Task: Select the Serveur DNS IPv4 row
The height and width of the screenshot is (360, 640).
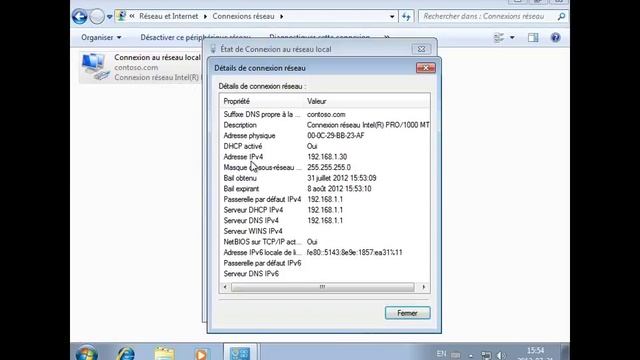Action: pyautogui.click(x=324, y=220)
